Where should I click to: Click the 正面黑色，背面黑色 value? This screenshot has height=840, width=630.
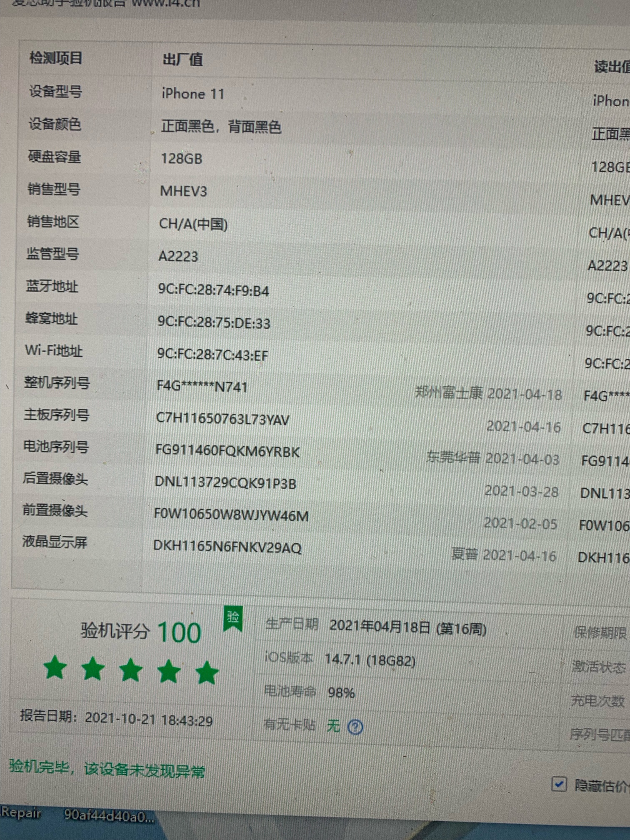(x=221, y=127)
